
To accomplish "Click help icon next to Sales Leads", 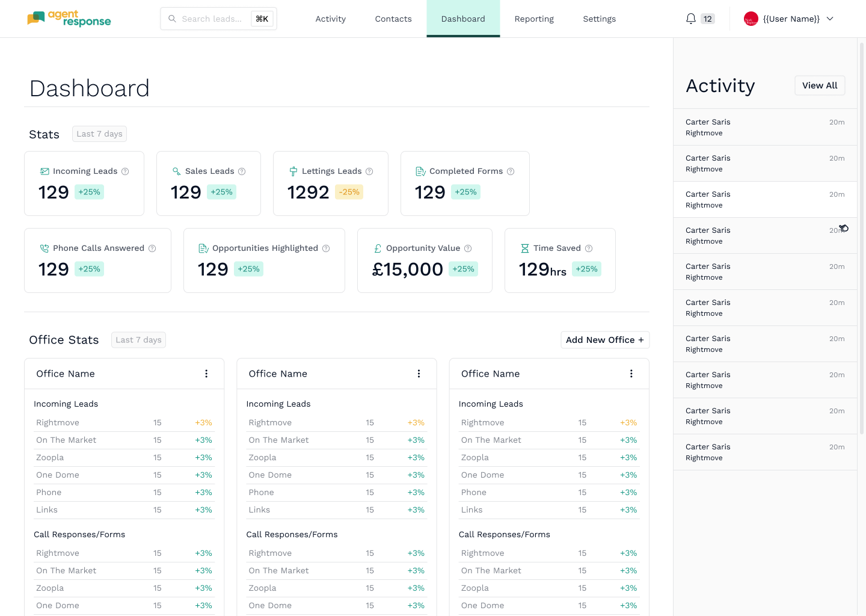I will (x=242, y=171).
